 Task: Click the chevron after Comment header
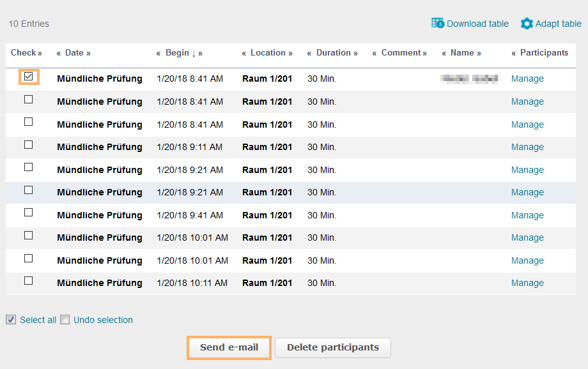coord(426,53)
